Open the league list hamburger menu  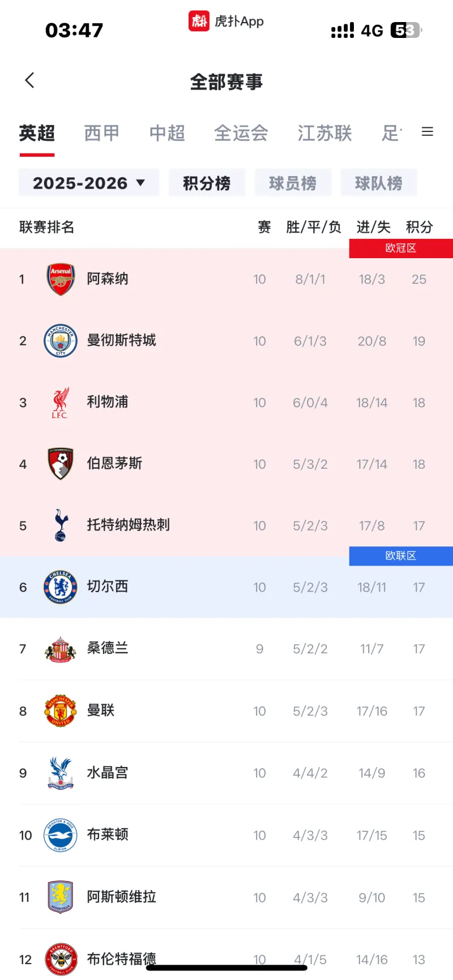click(x=428, y=132)
